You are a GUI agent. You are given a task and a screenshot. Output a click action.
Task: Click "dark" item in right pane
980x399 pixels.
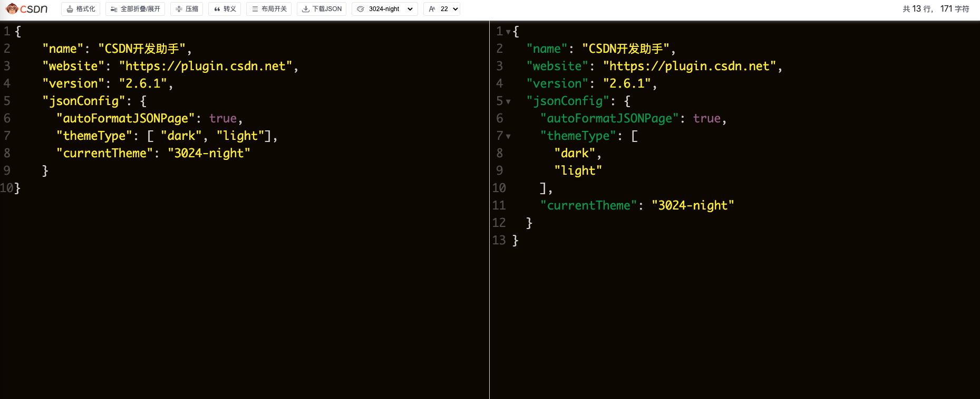coord(575,153)
